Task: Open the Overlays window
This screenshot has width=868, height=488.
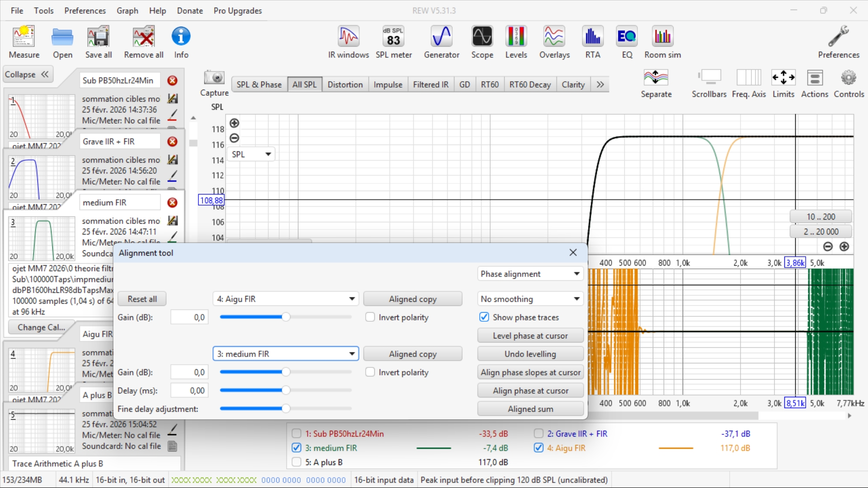Action: (554, 42)
